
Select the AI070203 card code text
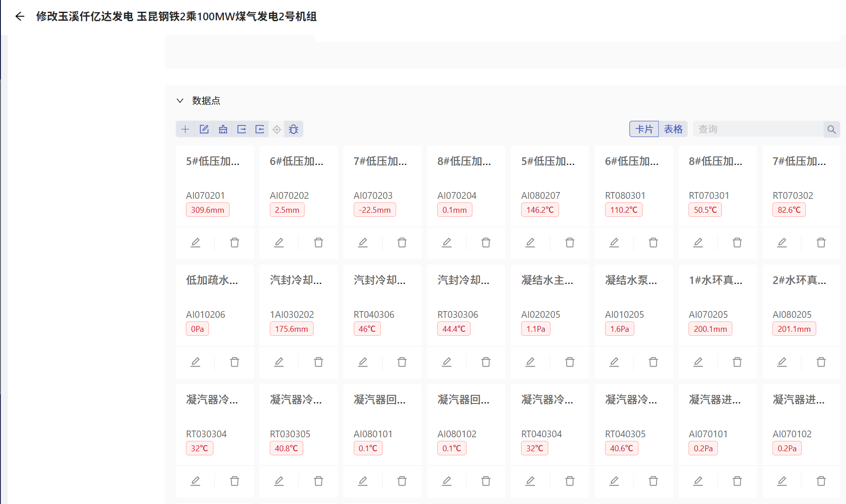click(x=373, y=195)
